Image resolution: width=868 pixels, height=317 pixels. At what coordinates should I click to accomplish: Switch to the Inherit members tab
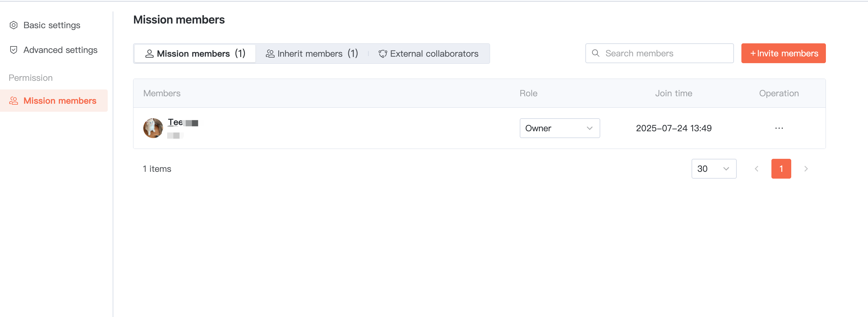click(312, 54)
